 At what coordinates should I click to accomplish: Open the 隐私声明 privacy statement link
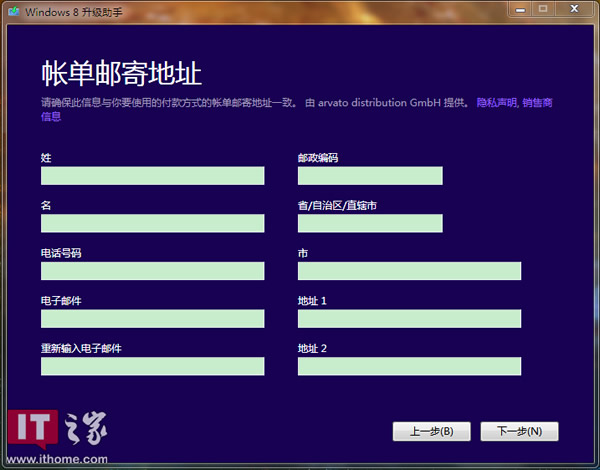click(496, 103)
